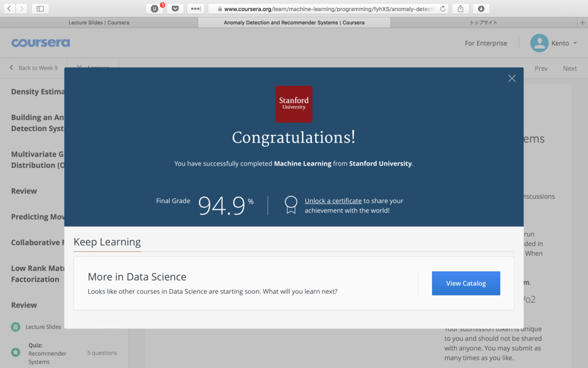Open the For Enterprise link

coord(486,43)
